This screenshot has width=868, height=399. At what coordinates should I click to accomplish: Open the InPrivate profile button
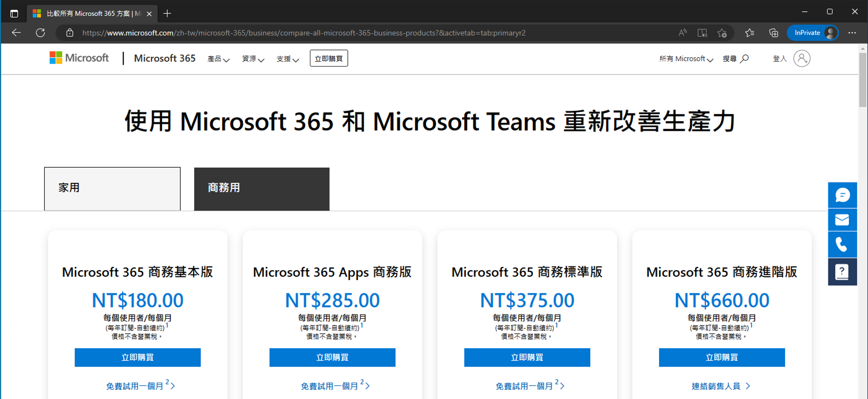pos(813,33)
